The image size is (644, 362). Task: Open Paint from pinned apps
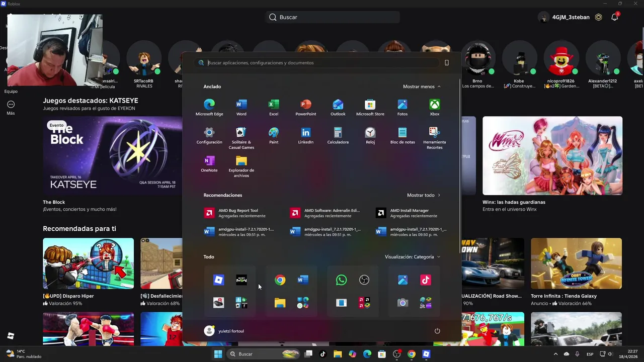point(274,136)
